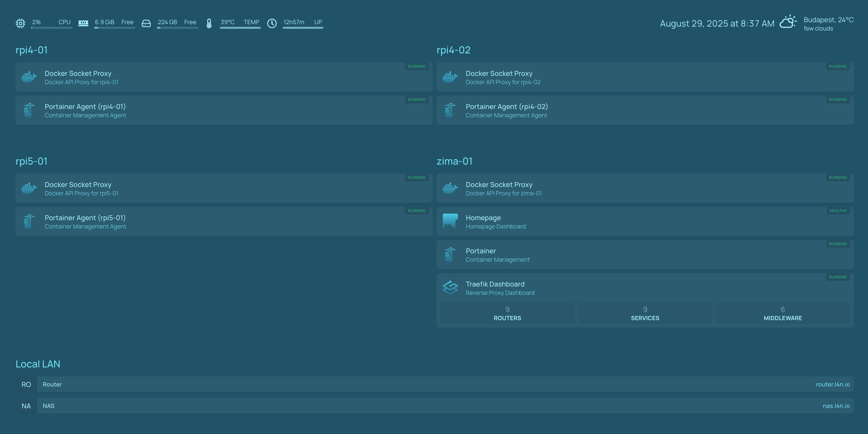Click the few clouds weather description
This screenshot has height=434, width=868.
pos(818,29)
